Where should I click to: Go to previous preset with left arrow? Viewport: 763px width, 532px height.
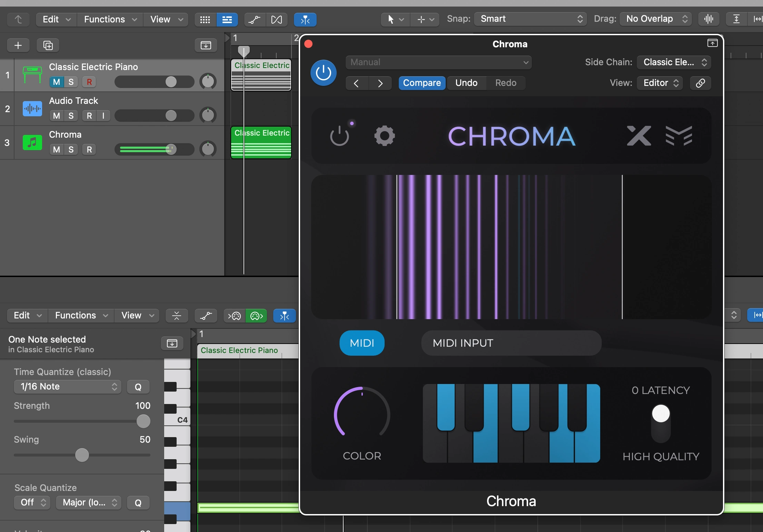point(357,83)
